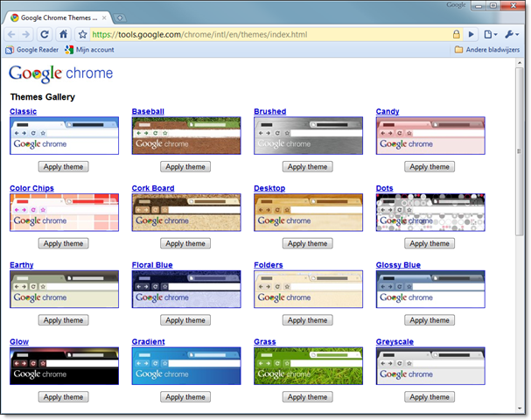Screen dimensions: 531x420
Task: Select the Google Chrome Themes tab
Action: click(x=59, y=17)
